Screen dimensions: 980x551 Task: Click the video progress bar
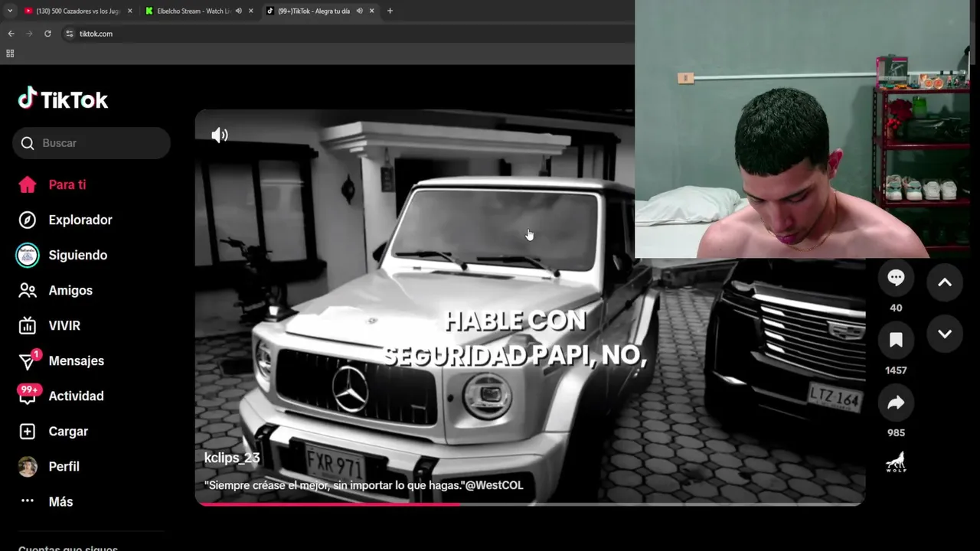pyautogui.click(x=530, y=504)
